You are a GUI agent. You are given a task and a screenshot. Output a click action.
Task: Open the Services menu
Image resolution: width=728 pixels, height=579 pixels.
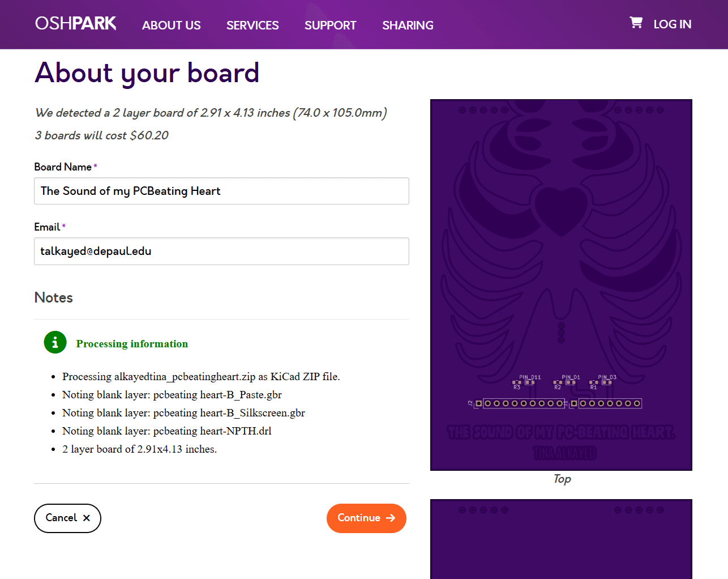coord(252,25)
